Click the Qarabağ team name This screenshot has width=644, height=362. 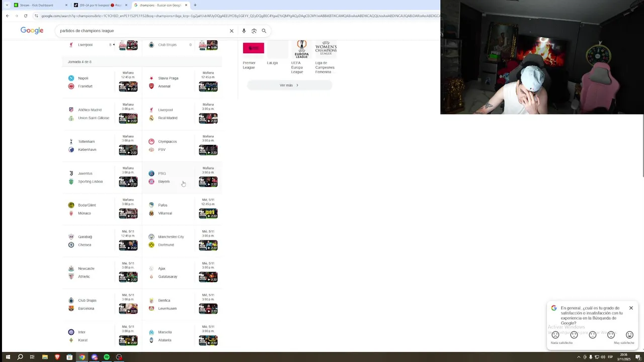(85, 237)
